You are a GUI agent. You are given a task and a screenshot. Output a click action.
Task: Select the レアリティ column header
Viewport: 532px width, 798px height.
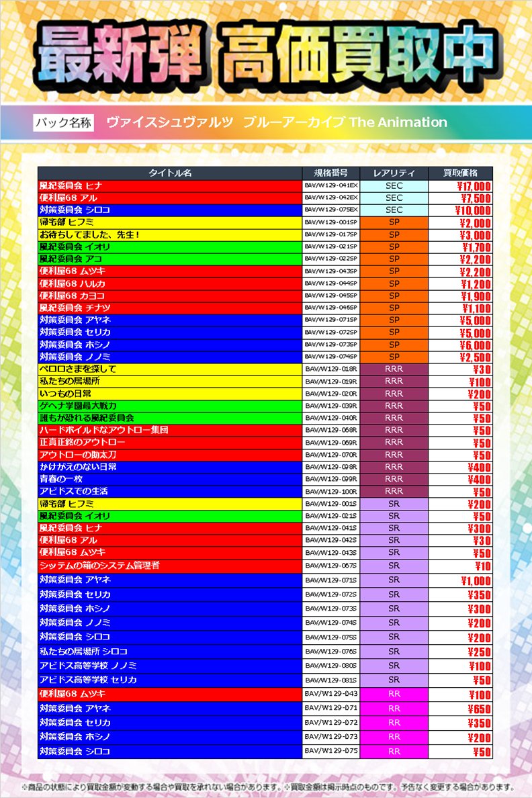(x=394, y=173)
